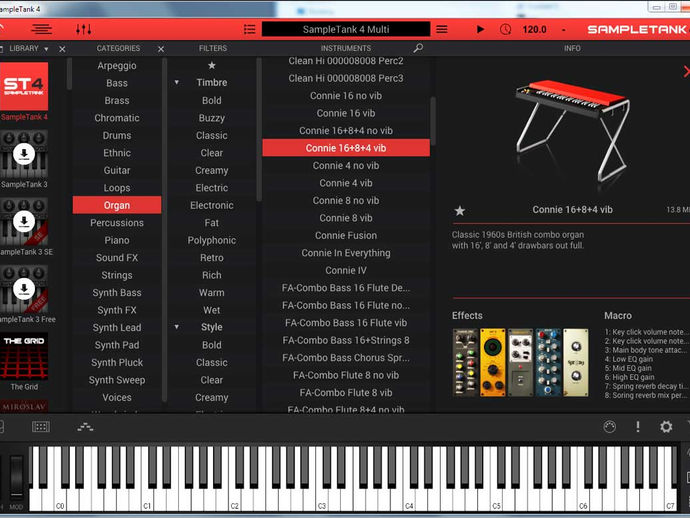The image size is (690, 518).
Task: Select the Piano category
Action: coord(117,240)
